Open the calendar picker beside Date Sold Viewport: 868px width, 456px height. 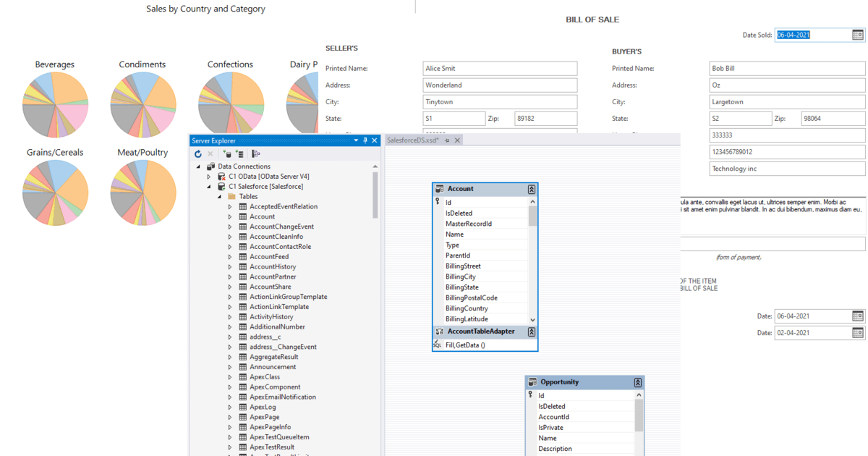pos(857,34)
